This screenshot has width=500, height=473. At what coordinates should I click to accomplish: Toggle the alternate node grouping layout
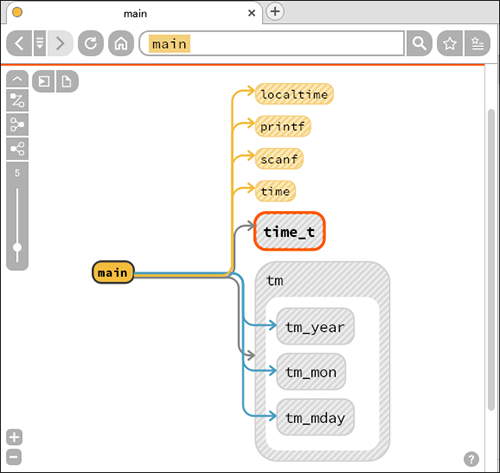(17, 149)
